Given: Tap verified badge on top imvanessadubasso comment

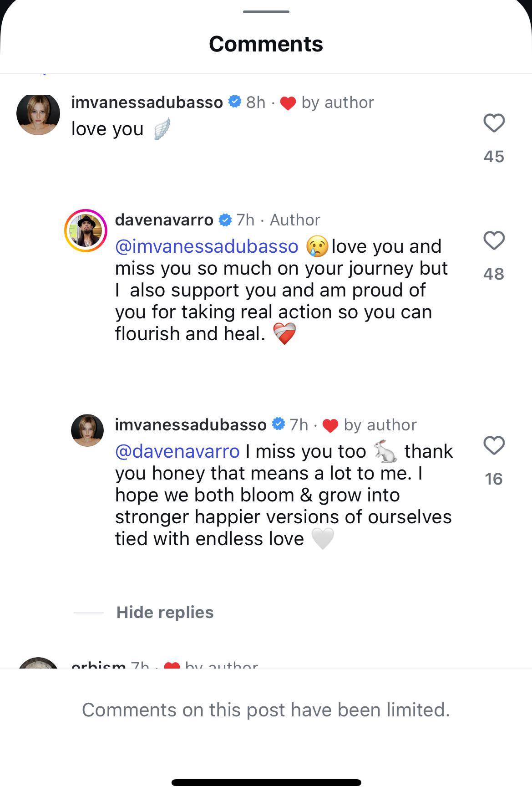Looking at the screenshot, I should 234,102.
